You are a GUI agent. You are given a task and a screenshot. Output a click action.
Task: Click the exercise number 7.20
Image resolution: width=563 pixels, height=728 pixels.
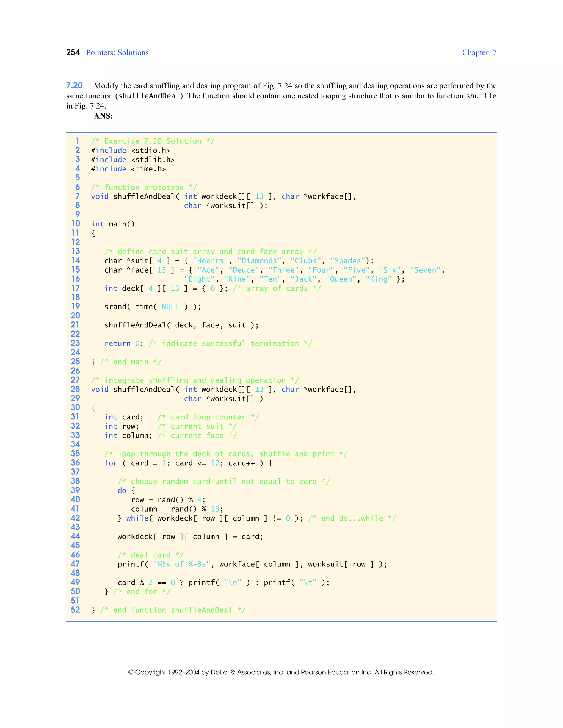point(74,86)
